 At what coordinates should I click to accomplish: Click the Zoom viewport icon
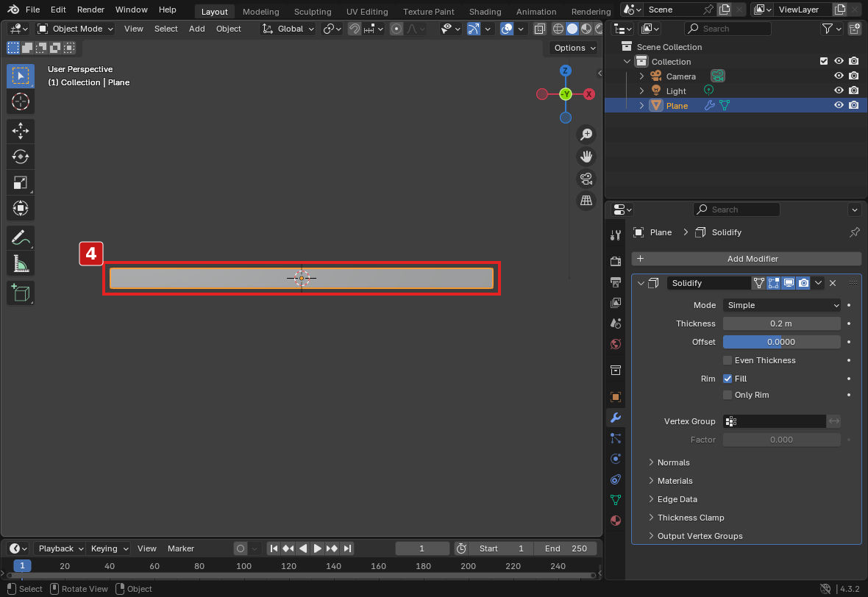[586, 134]
